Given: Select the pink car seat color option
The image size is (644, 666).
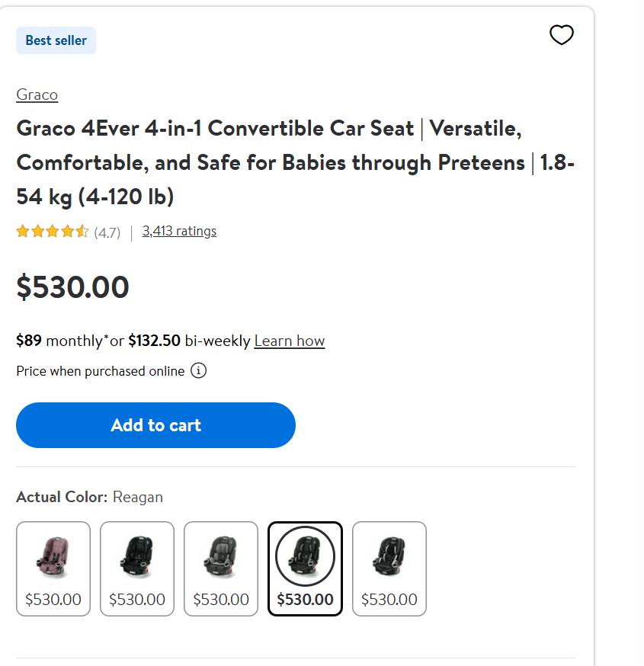Looking at the screenshot, I should 53,568.
